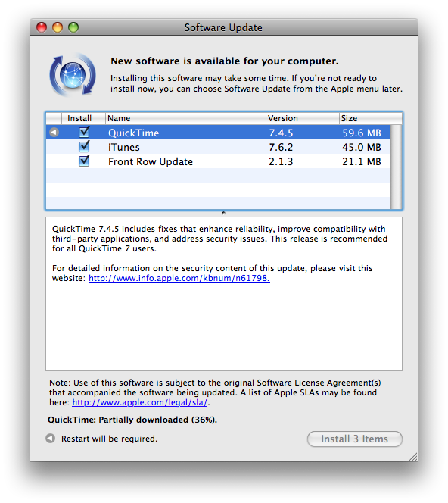Image resolution: width=448 pixels, height=503 pixels.
Task: Click the 21.1 MB size cell
Action: [x=362, y=161]
